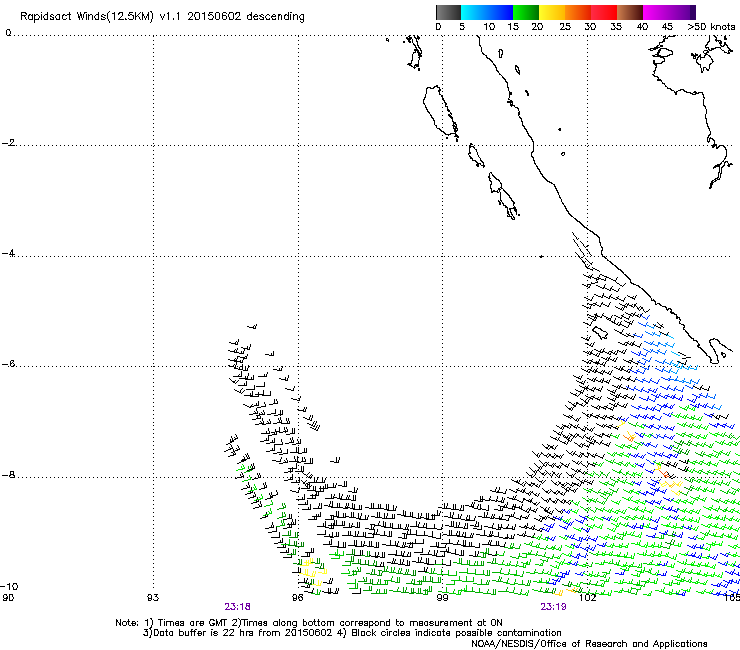
Task: Click the 'Data buffer is 22 hrs' note
Action: 204,633
